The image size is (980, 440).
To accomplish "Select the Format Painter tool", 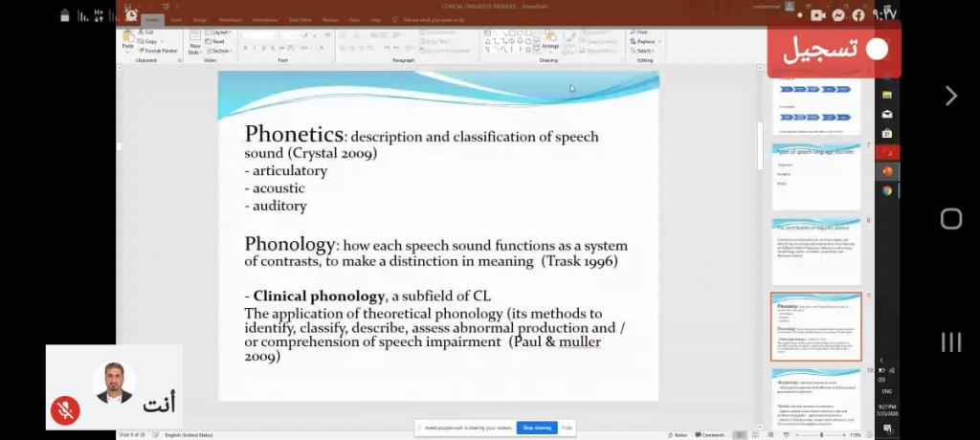I will [160, 51].
